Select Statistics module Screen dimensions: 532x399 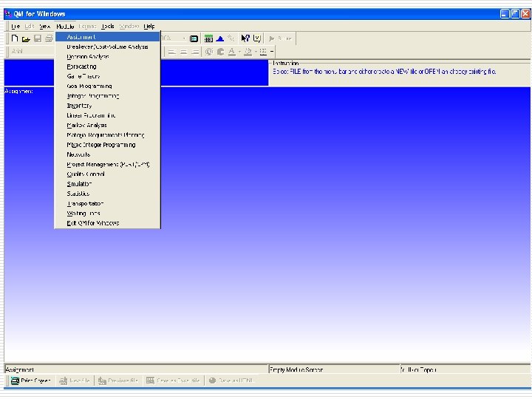(107, 194)
